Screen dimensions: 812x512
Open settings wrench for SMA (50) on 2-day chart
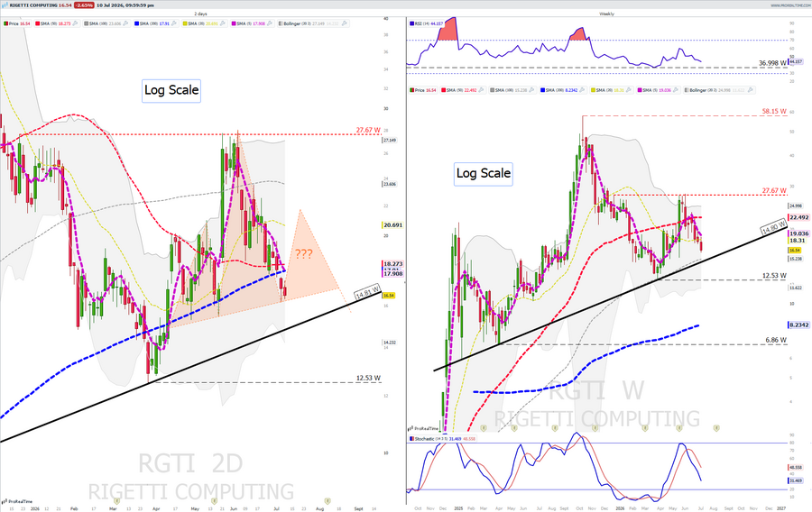[76, 23]
